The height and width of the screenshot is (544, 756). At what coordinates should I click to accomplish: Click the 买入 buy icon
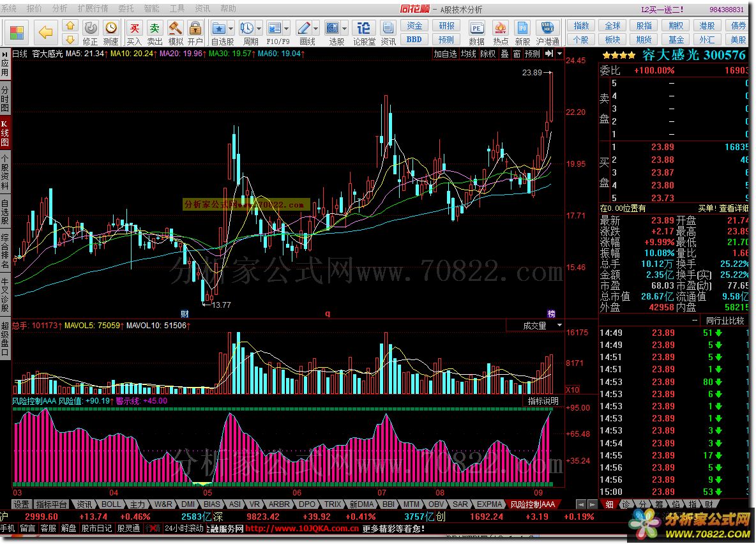coord(135,28)
